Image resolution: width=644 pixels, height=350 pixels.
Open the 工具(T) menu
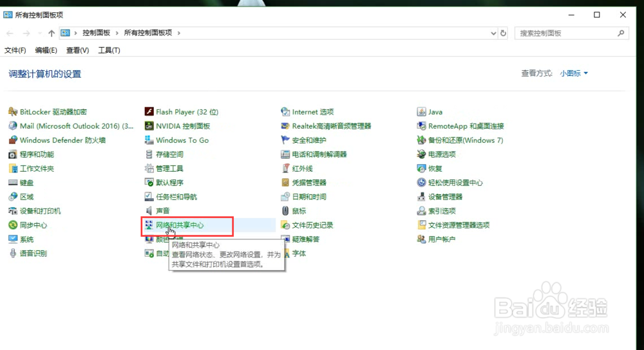[109, 50]
